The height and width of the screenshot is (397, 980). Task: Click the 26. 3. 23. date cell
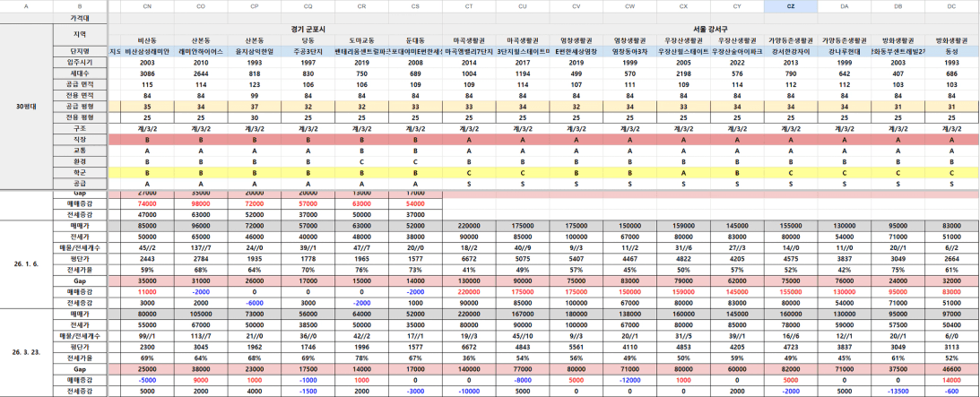[x=25, y=352]
